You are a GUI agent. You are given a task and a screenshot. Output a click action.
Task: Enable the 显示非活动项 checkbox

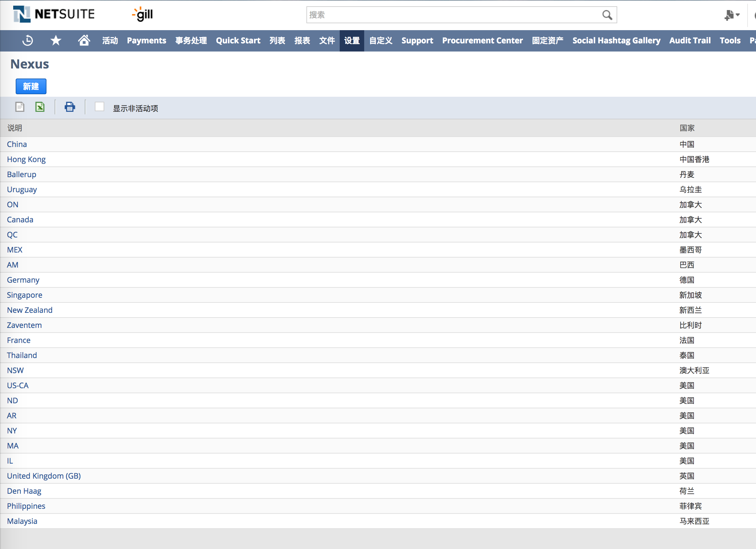click(99, 107)
